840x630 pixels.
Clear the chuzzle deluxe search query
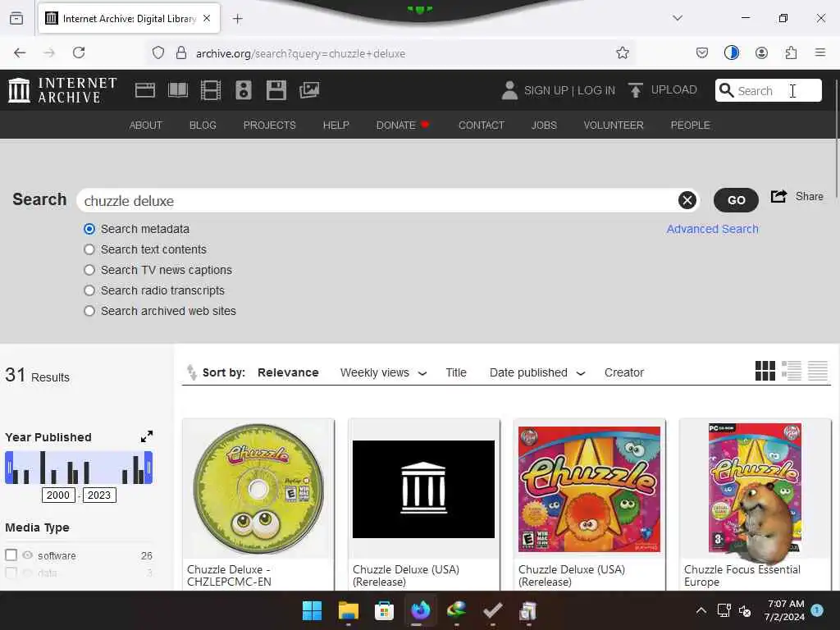(687, 200)
